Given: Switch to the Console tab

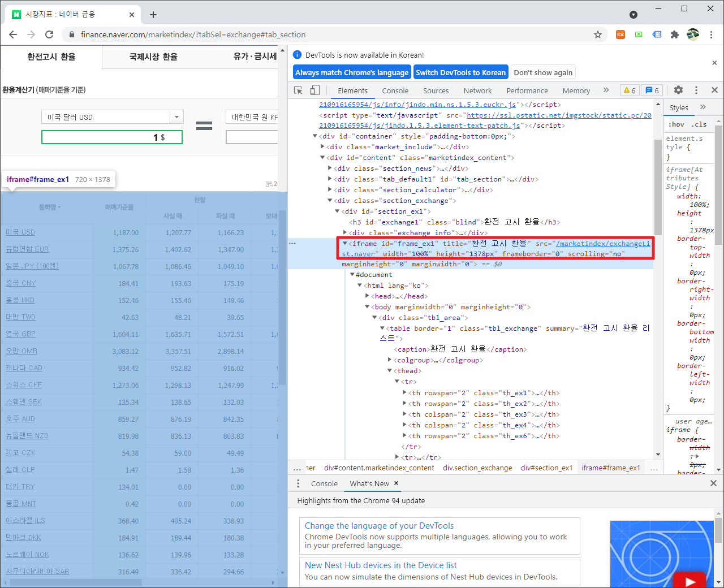Looking at the screenshot, I should click(x=395, y=90).
